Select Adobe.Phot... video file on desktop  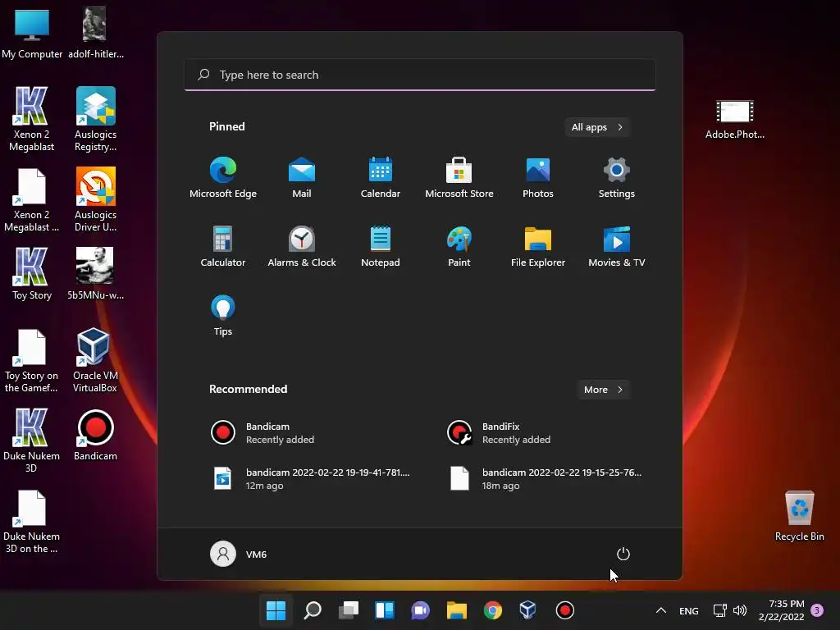(734, 119)
